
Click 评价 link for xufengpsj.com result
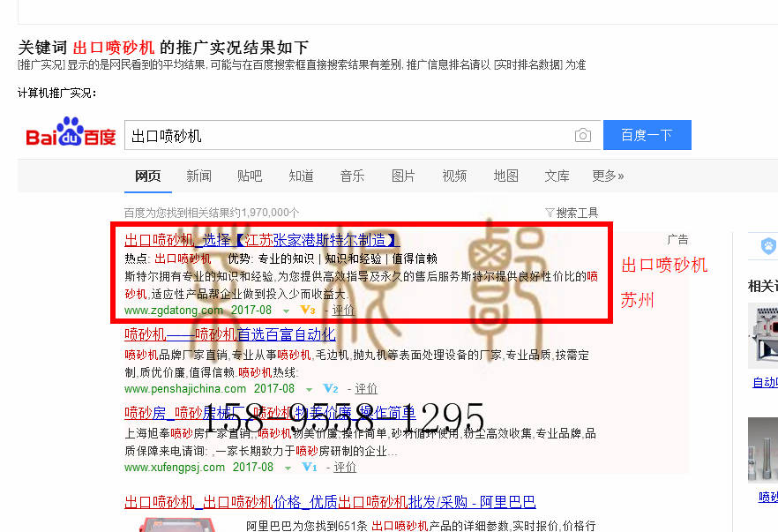pos(345,467)
